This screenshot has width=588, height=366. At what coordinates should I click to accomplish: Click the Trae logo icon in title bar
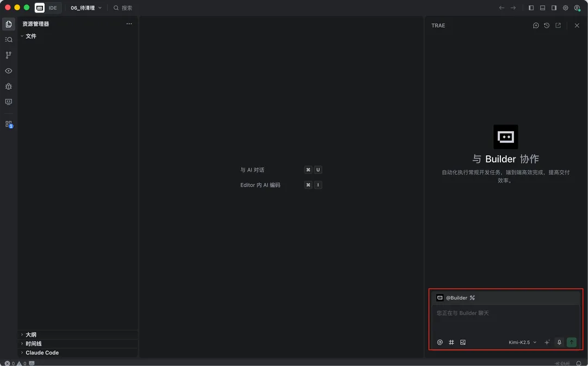[x=40, y=8]
